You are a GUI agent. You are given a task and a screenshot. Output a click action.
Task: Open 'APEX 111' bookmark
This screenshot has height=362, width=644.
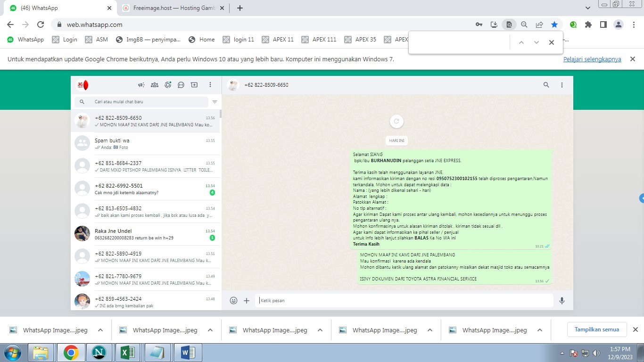(x=319, y=40)
